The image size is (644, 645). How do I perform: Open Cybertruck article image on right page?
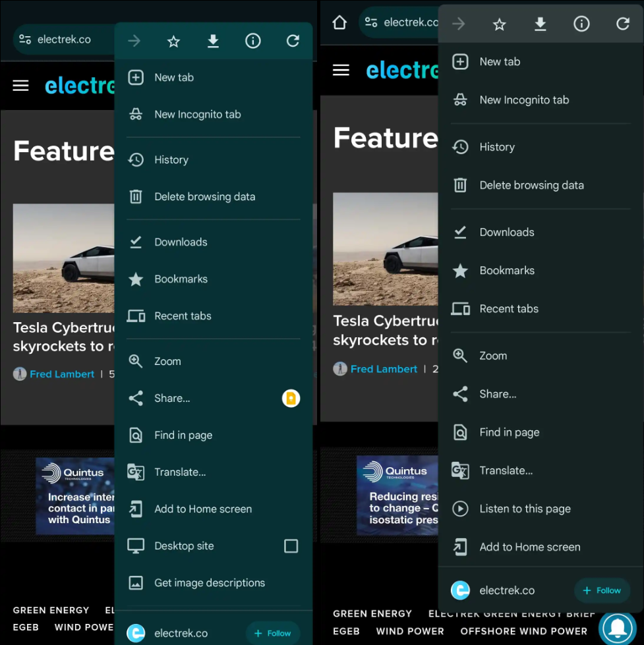coord(386,249)
